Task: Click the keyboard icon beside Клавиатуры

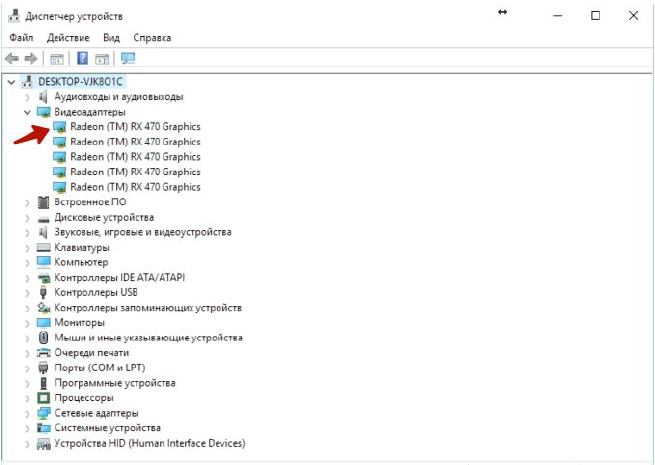Action: (43, 248)
